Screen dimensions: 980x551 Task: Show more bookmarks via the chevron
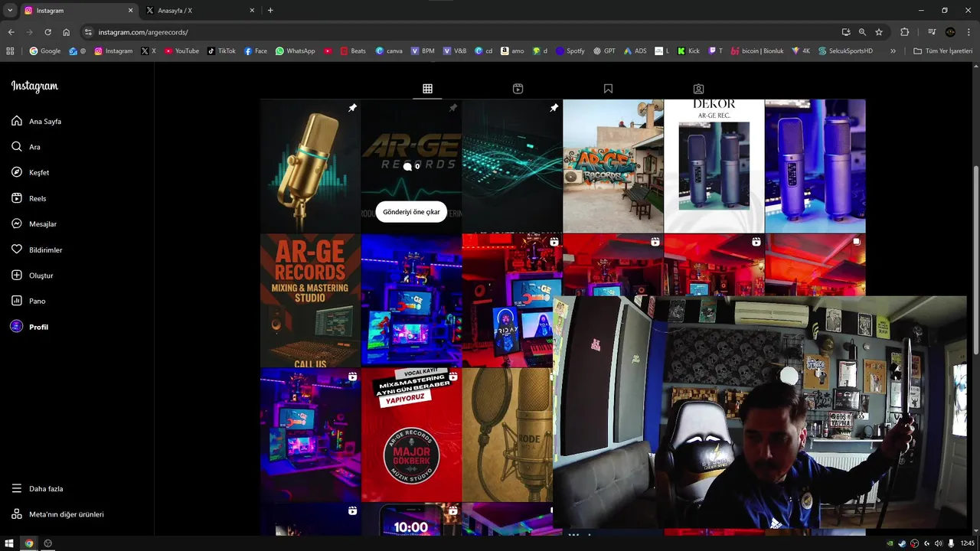click(x=893, y=51)
